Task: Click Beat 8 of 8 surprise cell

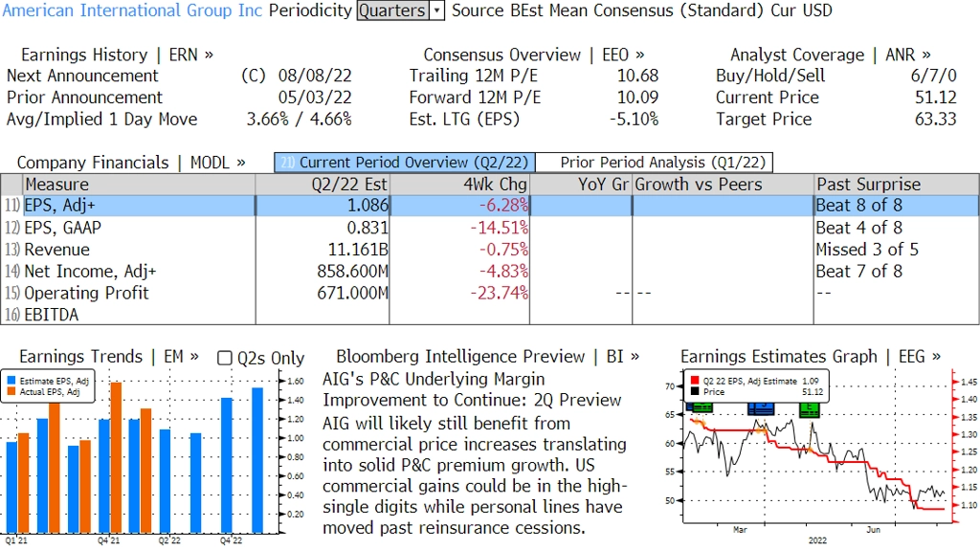Action: coord(858,206)
